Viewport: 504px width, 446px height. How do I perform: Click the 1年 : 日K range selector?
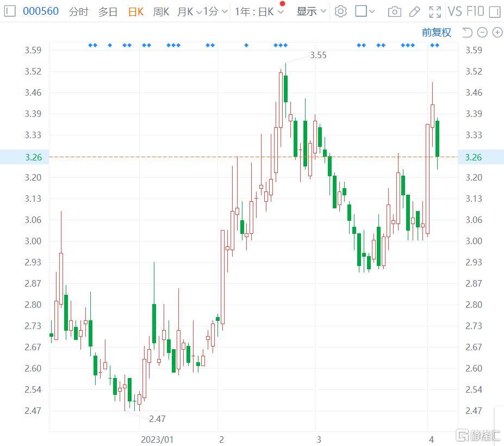tap(254, 12)
